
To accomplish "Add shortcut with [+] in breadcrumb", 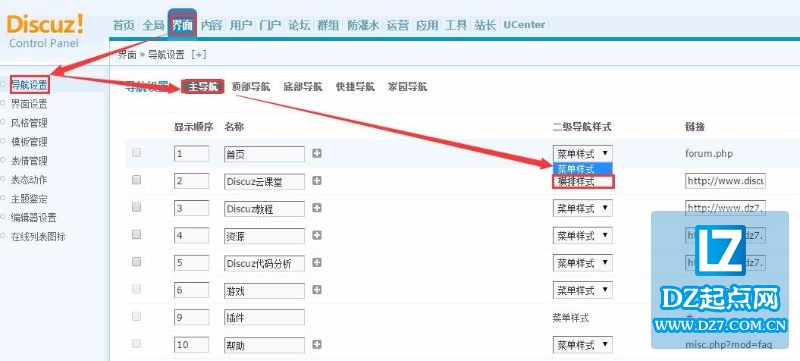I will [x=198, y=55].
